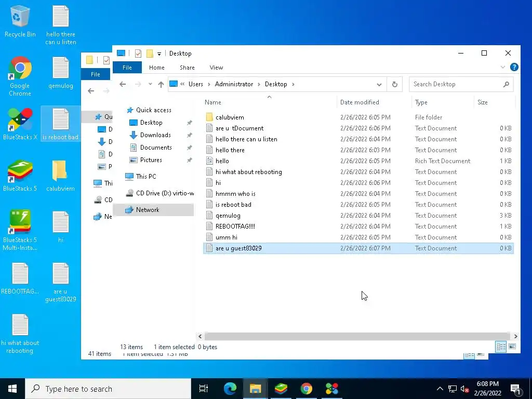
Task: Select the BlueStacks X desktop shortcut
Action: [x=20, y=124]
